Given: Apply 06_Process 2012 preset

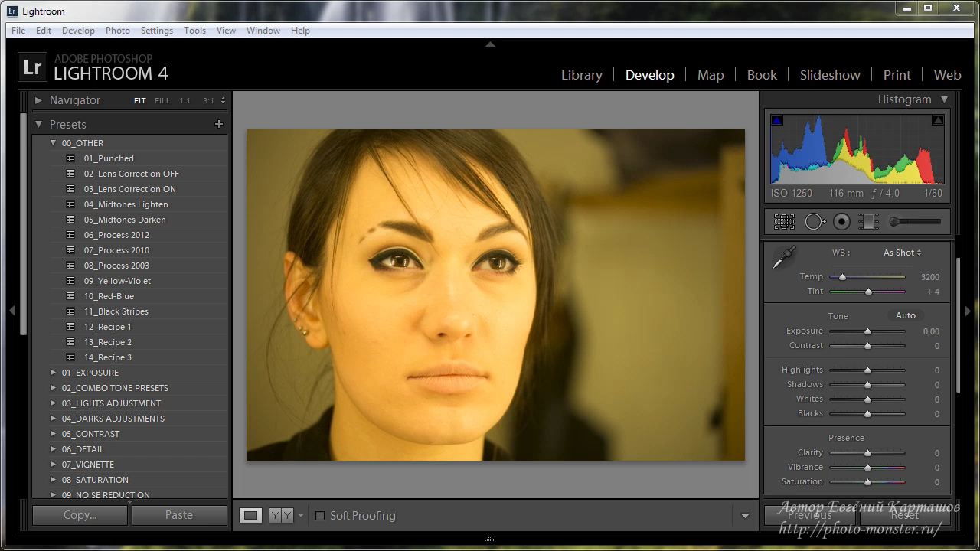Looking at the screenshot, I should tap(116, 235).
